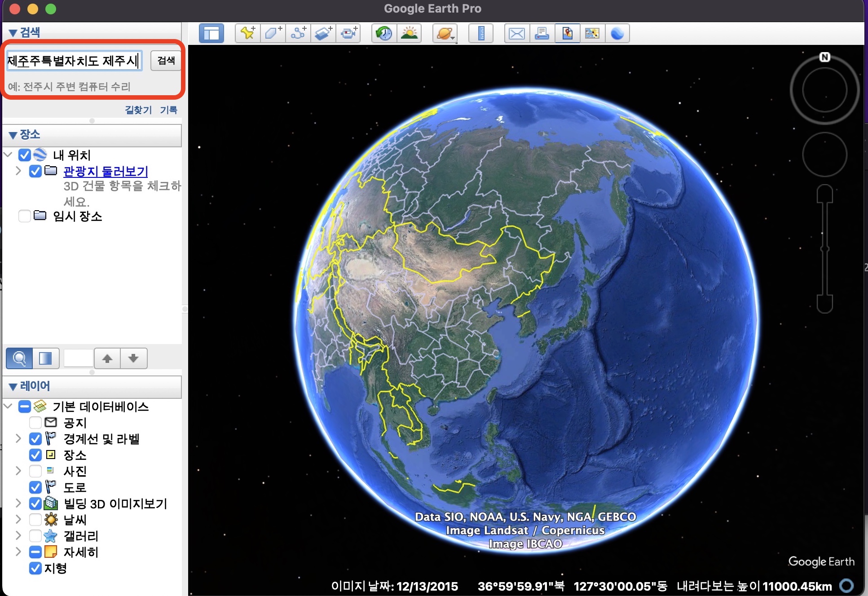868x596 pixels.
Task: Check the 임시 장소 checkbox
Action: coord(25,216)
